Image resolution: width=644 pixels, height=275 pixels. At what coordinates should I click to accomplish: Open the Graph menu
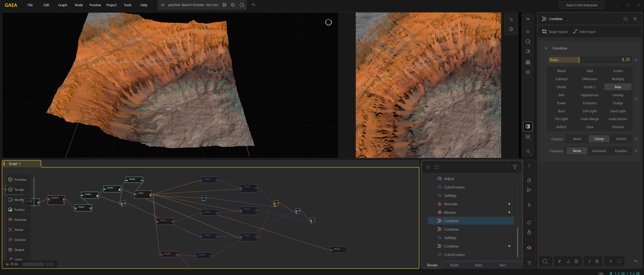click(62, 5)
